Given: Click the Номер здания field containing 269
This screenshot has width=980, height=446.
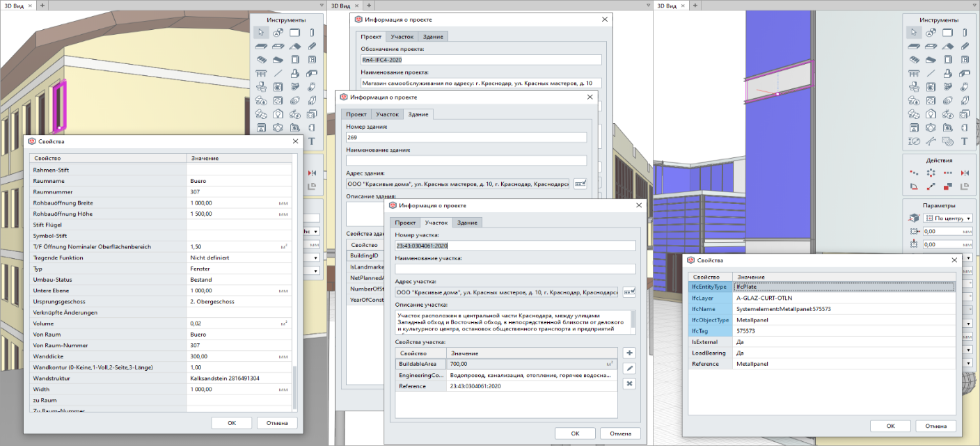Looking at the screenshot, I should click(466, 137).
